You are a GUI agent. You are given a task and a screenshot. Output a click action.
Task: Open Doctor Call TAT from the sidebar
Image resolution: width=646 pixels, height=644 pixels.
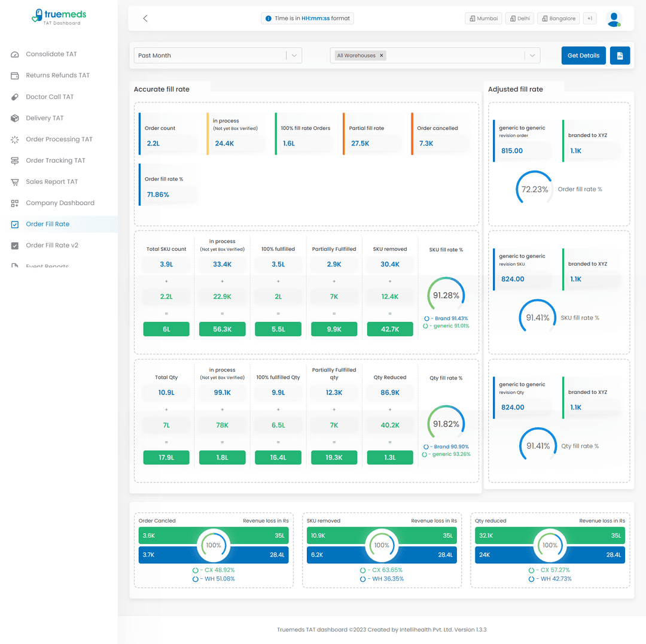pyautogui.click(x=14, y=96)
